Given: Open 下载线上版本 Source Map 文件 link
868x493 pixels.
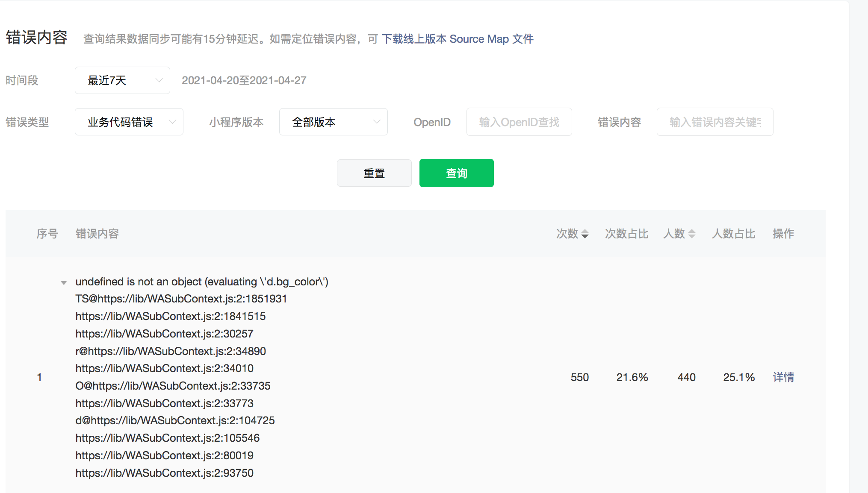Looking at the screenshot, I should coord(457,39).
